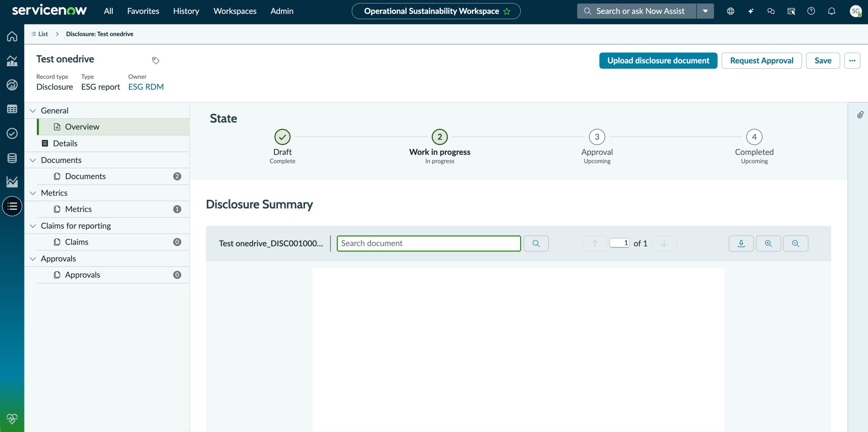Click the Test onedrive_DISC001000 file name
This screenshot has height=432, width=868.
[271, 243]
